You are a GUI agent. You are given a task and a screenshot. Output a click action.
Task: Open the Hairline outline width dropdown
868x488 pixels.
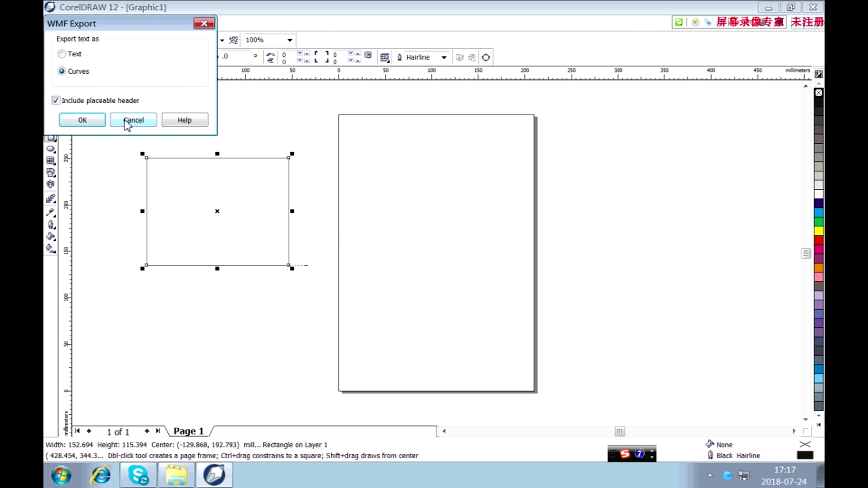coord(444,57)
